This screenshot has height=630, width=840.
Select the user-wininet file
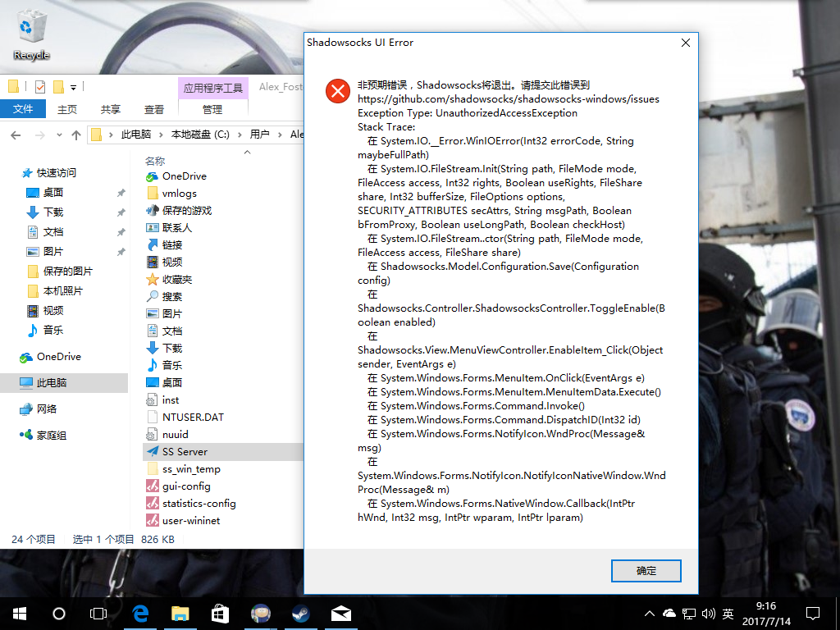point(190,520)
